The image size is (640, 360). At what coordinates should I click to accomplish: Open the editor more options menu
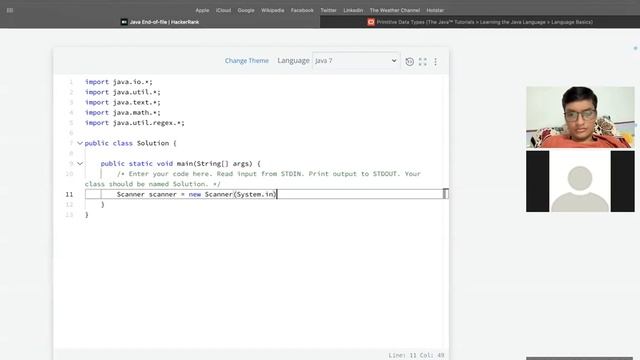436,62
